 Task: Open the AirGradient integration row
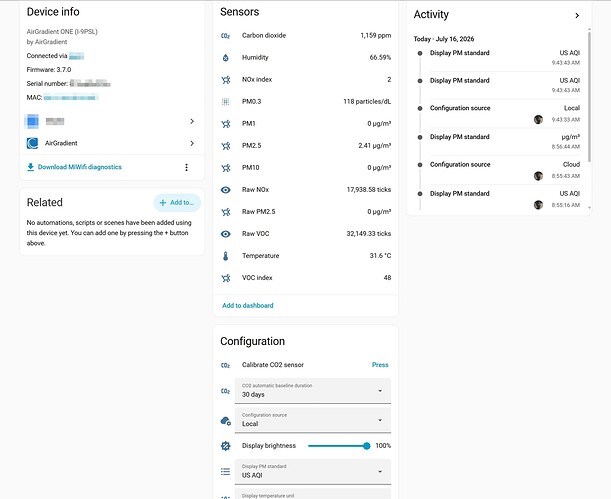(111, 143)
